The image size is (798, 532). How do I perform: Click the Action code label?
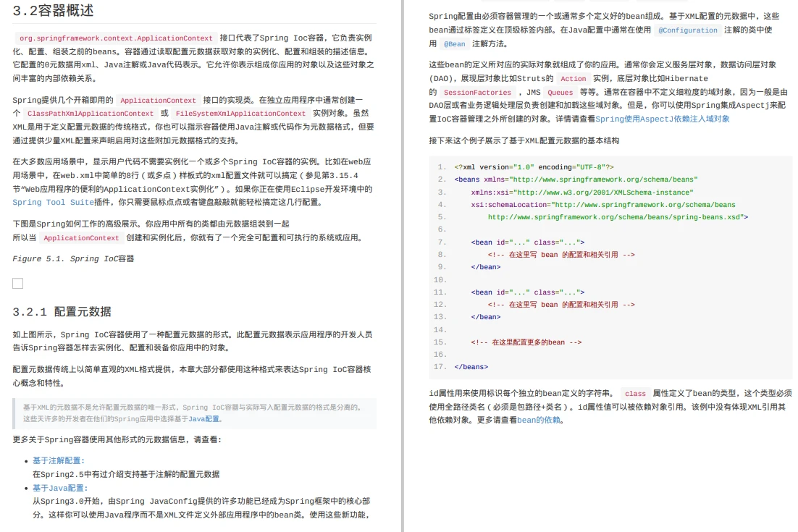[573, 79]
